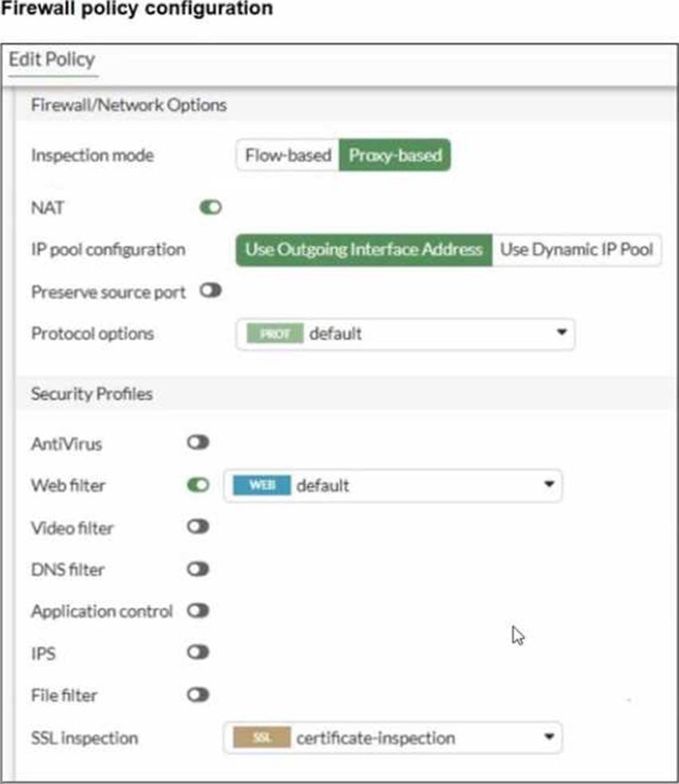Turn on Application control toggle
679x784 pixels.
point(198,610)
